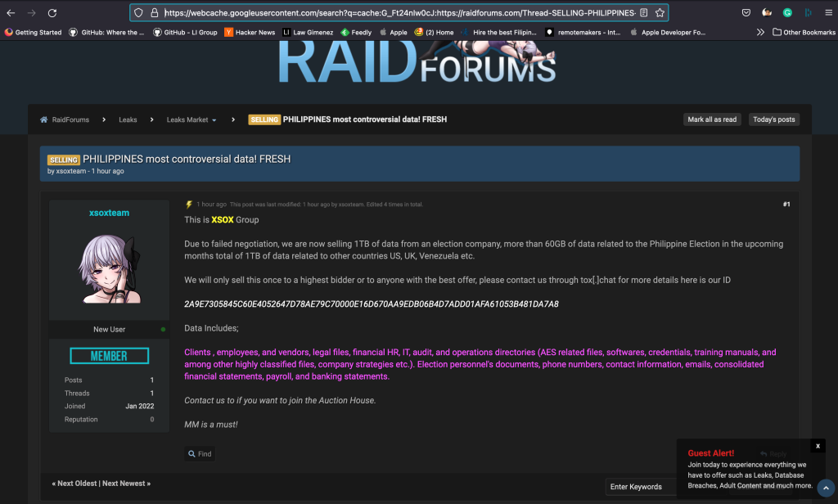The height and width of the screenshot is (504, 838).
Task: Go back using browser back arrow
Action: pos(11,13)
